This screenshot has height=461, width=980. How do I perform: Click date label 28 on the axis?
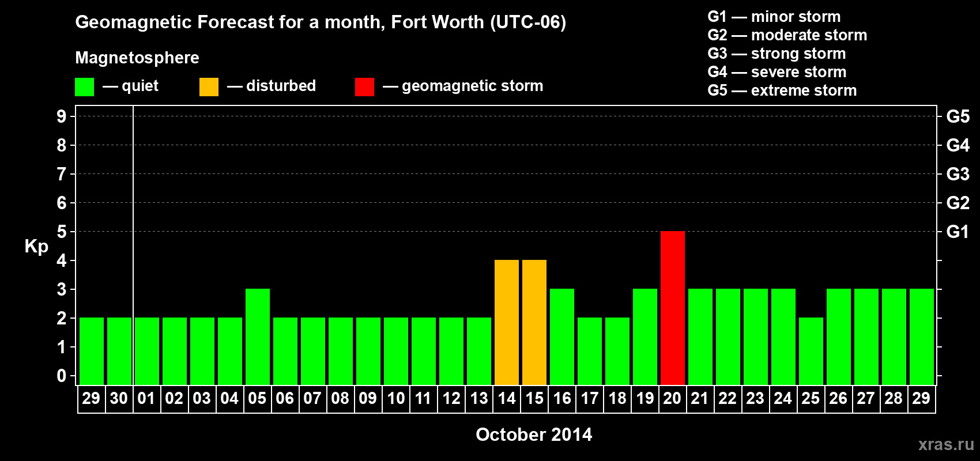894,398
